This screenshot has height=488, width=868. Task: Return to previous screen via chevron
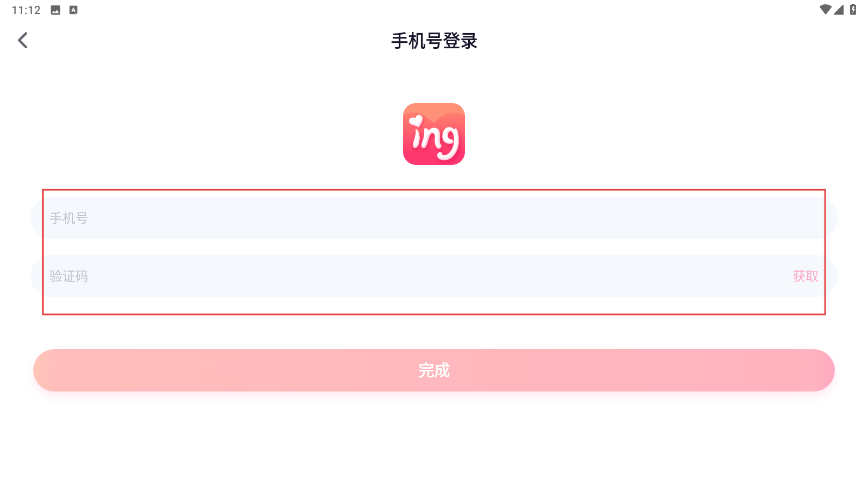click(x=23, y=40)
